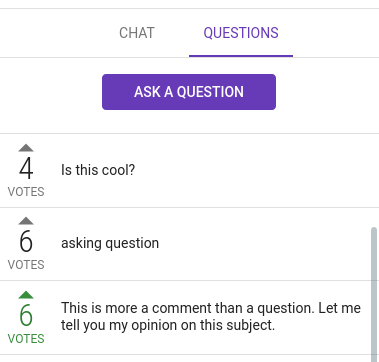The image size is (379, 362).
Task: Upvote the "asking question" entry arrow
Action: pyautogui.click(x=26, y=221)
